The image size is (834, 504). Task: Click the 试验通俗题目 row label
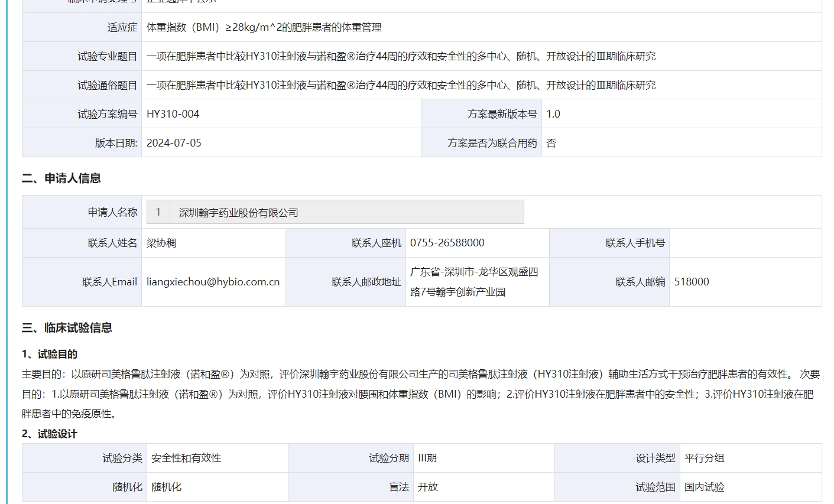107,85
